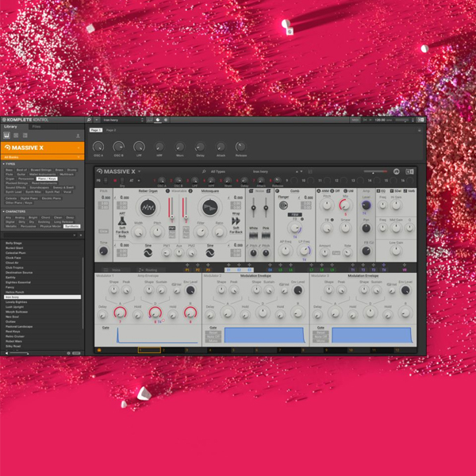Select the Electric Piano sub-type tag
476x476 pixels.
click(x=52, y=198)
